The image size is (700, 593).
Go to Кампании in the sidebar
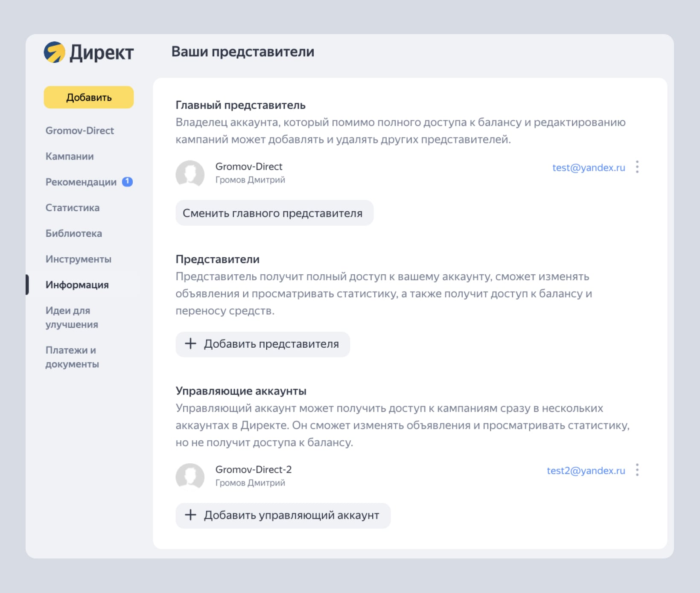(70, 156)
